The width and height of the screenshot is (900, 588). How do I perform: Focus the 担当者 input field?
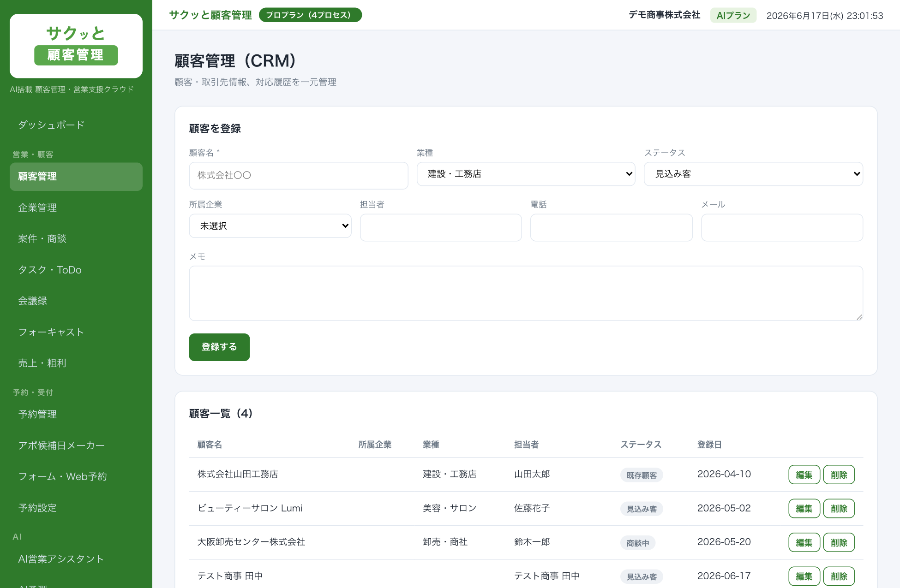(441, 227)
